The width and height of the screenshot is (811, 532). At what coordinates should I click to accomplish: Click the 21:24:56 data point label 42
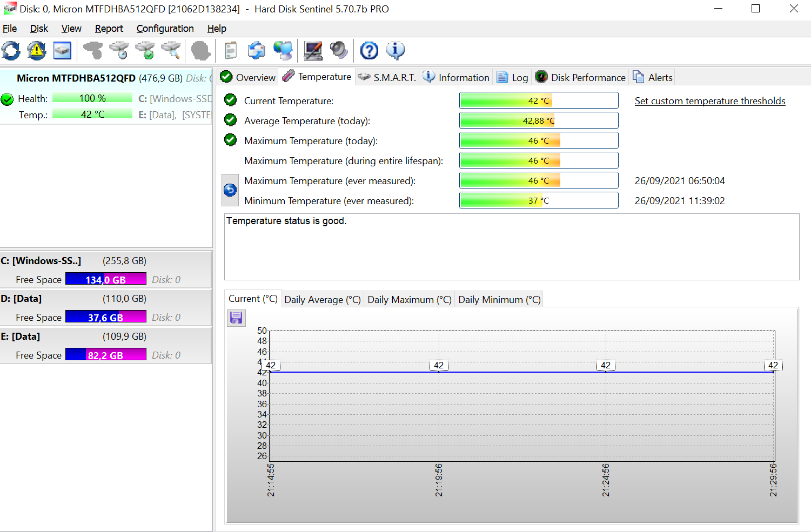[x=606, y=365]
